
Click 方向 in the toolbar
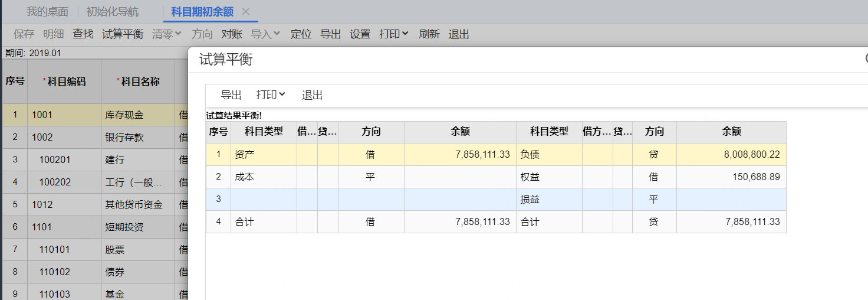point(202,34)
